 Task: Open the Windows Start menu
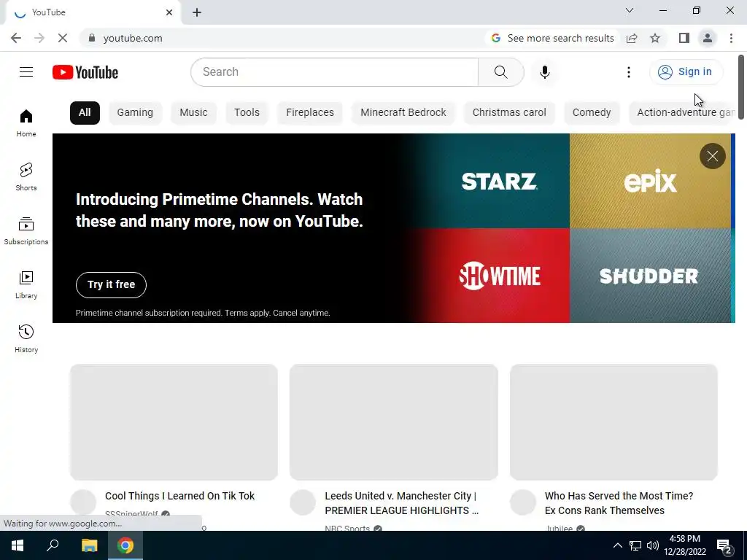click(18, 545)
